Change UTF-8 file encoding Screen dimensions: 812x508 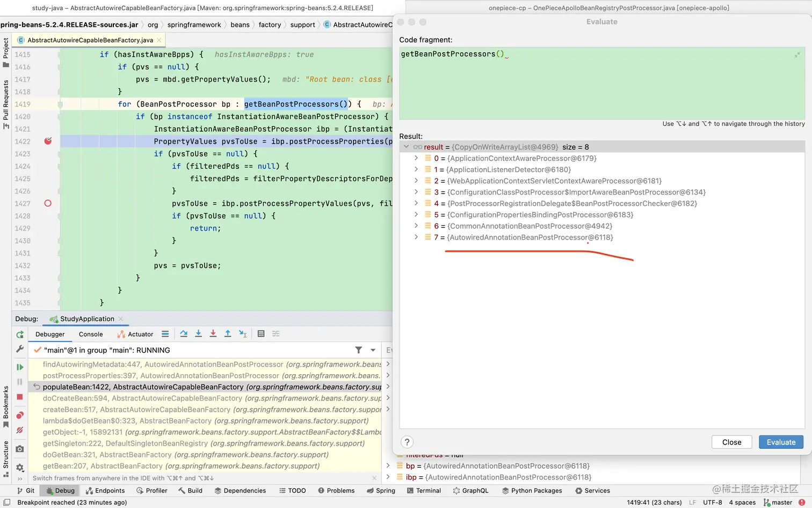[x=712, y=502]
